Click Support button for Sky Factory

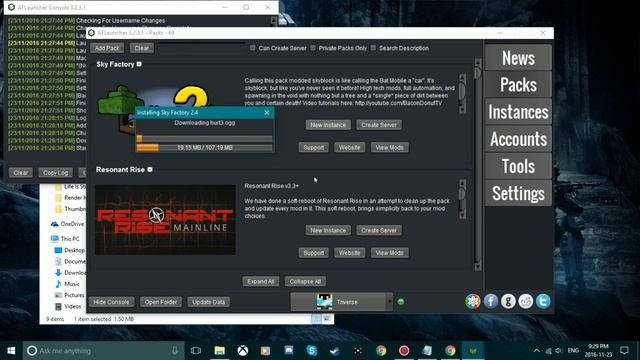(313, 147)
